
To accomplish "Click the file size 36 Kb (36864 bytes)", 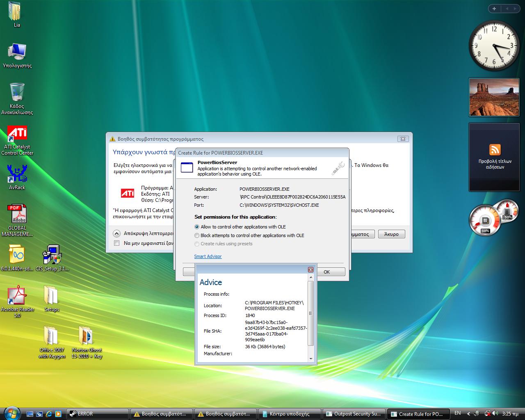I will [x=265, y=347].
